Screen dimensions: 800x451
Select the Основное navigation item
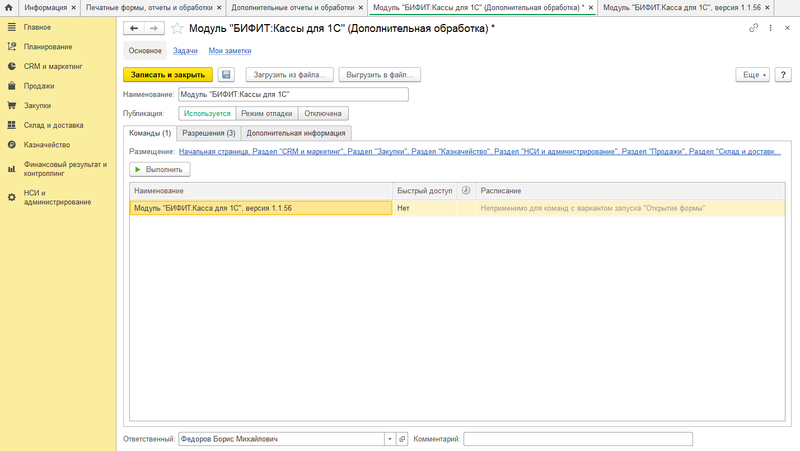point(145,51)
